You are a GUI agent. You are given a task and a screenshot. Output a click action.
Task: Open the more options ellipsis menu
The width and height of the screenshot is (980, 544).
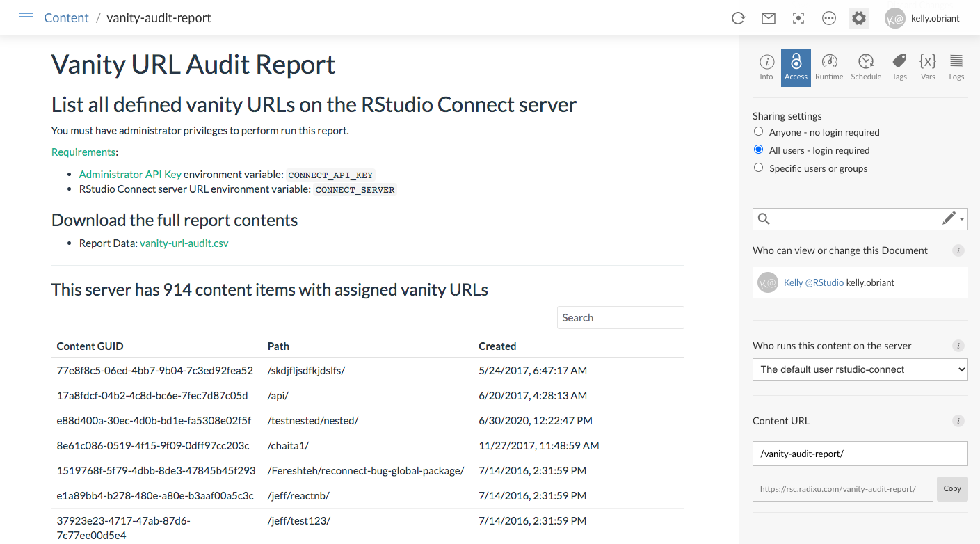pos(829,19)
